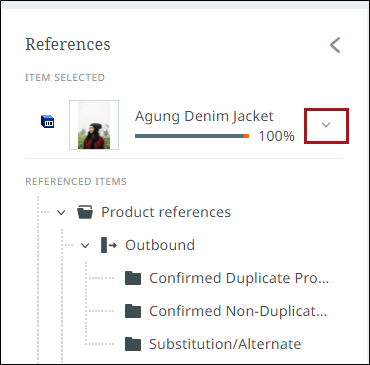
Task: Select the Outbound label in the tree
Action: click(x=160, y=245)
